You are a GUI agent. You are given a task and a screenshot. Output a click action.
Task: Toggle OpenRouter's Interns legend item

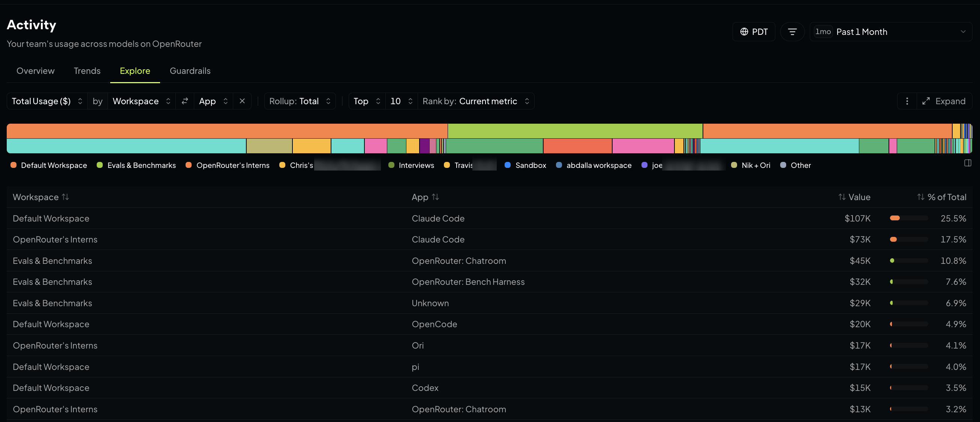pyautogui.click(x=228, y=165)
